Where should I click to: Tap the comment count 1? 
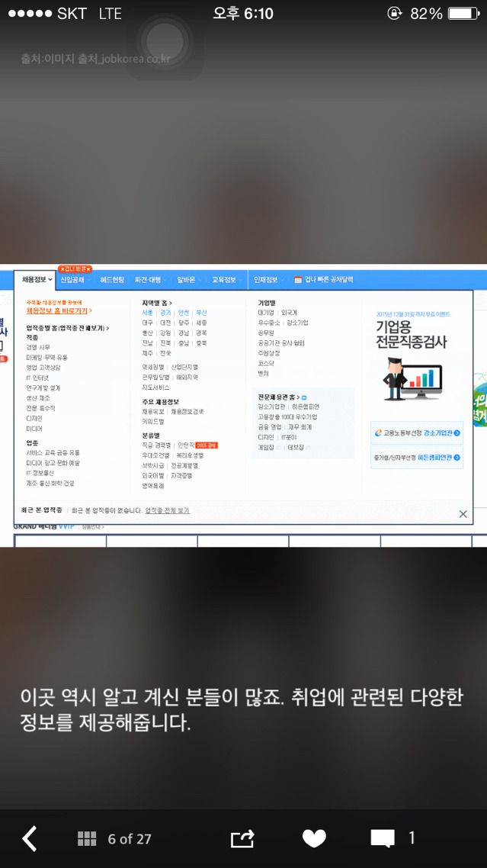412,838
